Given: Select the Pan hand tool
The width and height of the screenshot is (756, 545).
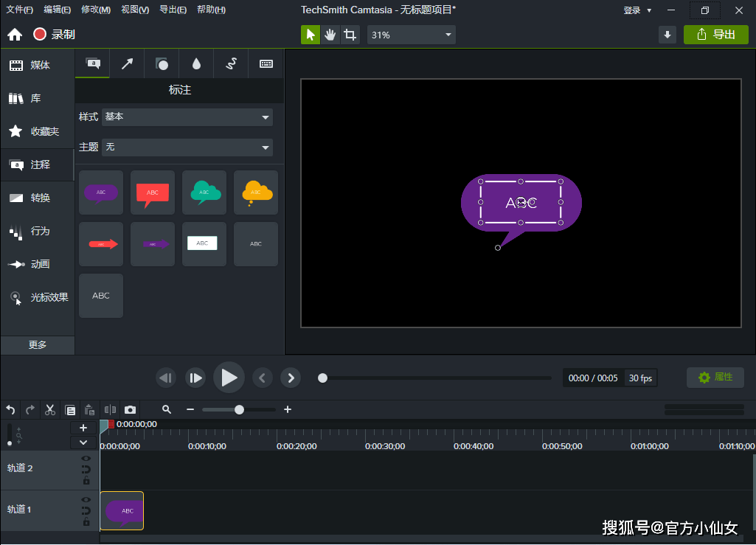Looking at the screenshot, I should (x=330, y=35).
